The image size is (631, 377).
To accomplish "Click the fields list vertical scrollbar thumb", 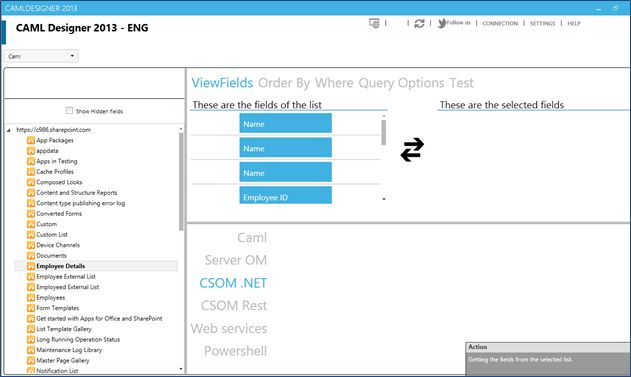I will click(x=384, y=132).
